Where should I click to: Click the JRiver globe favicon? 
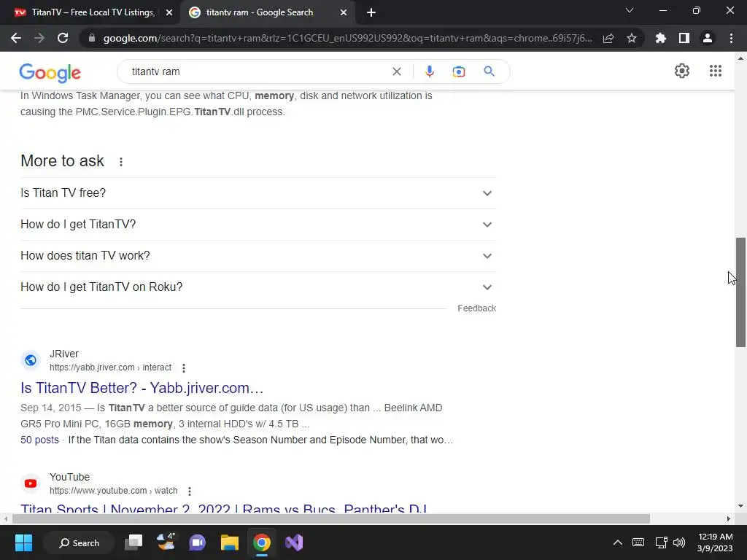(x=31, y=360)
